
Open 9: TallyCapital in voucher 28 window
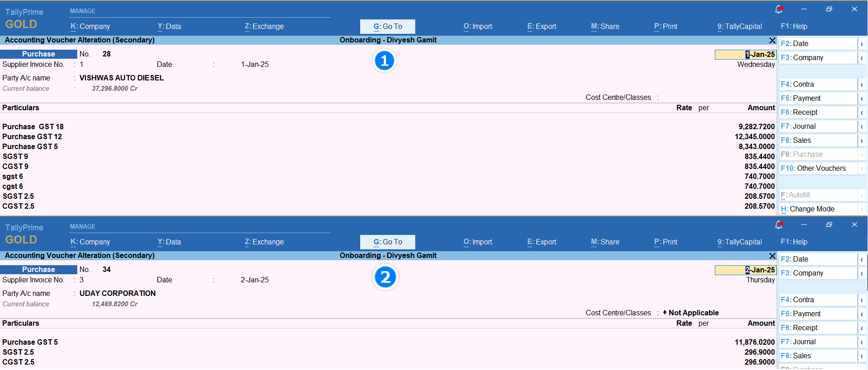point(740,27)
